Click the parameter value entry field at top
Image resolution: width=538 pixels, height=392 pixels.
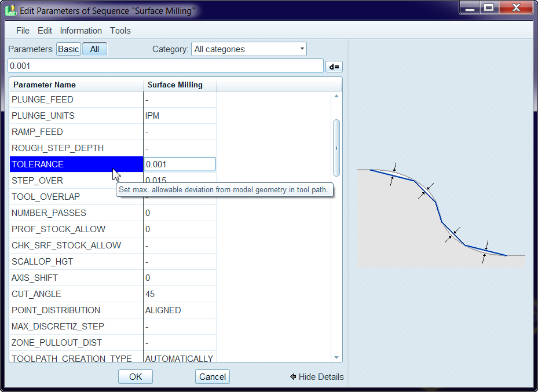[165, 66]
